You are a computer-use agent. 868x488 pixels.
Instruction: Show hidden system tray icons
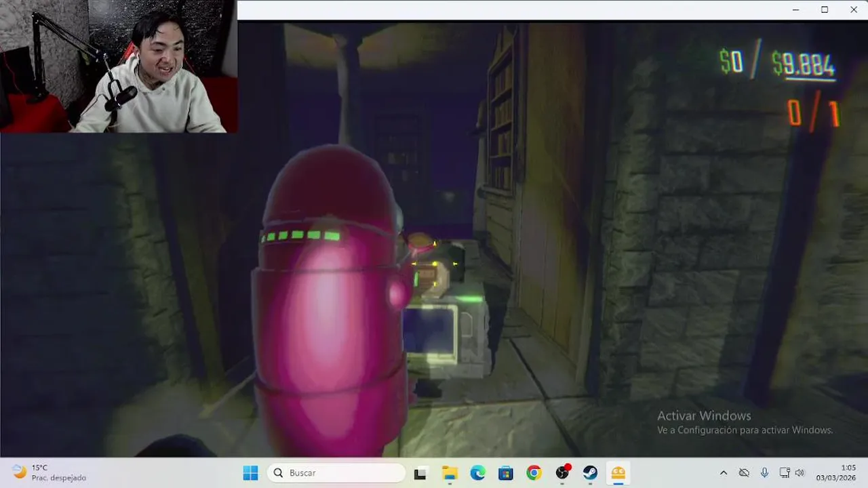pyautogui.click(x=724, y=473)
